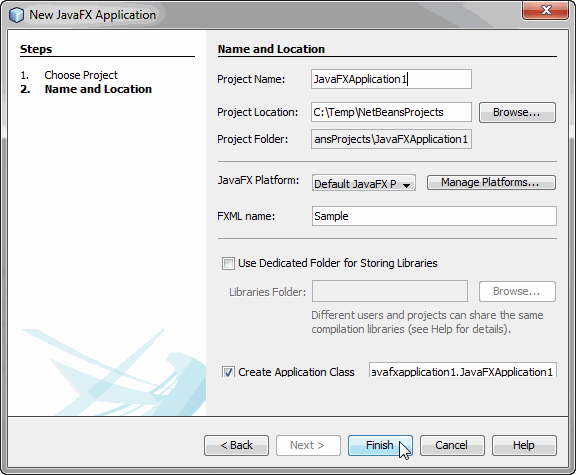Click the application class name field
The image size is (576, 475).
[x=463, y=370]
